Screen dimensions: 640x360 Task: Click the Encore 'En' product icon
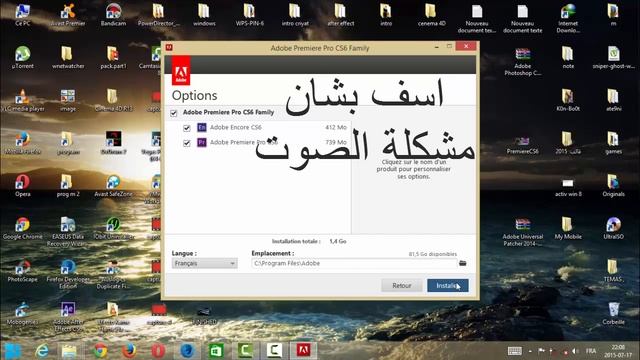[x=202, y=127]
